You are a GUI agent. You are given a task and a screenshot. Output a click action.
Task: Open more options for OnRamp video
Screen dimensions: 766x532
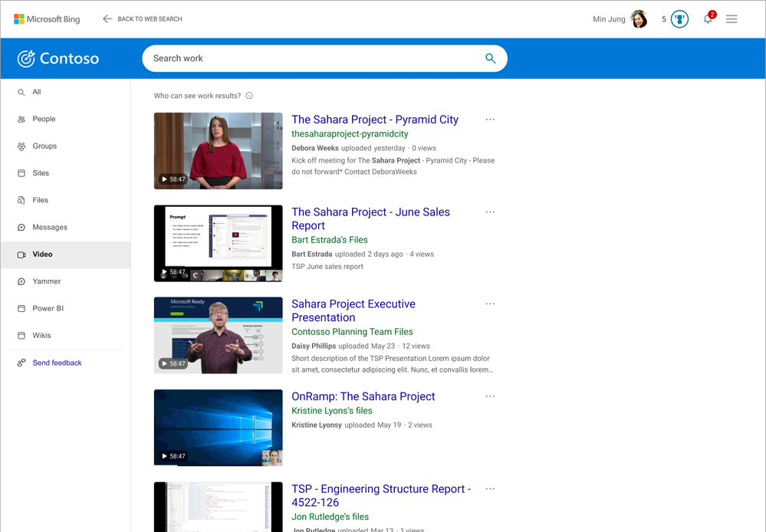[x=490, y=396]
